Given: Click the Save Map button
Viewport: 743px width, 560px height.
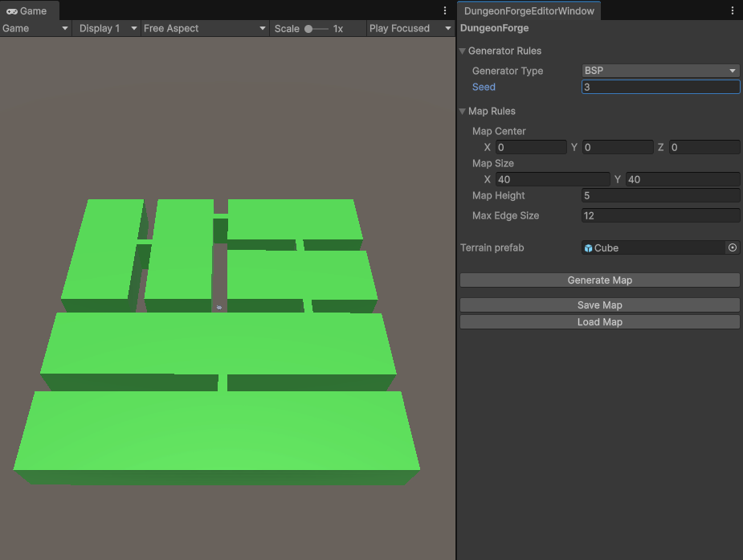Looking at the screenshot, I should [599, 305].
